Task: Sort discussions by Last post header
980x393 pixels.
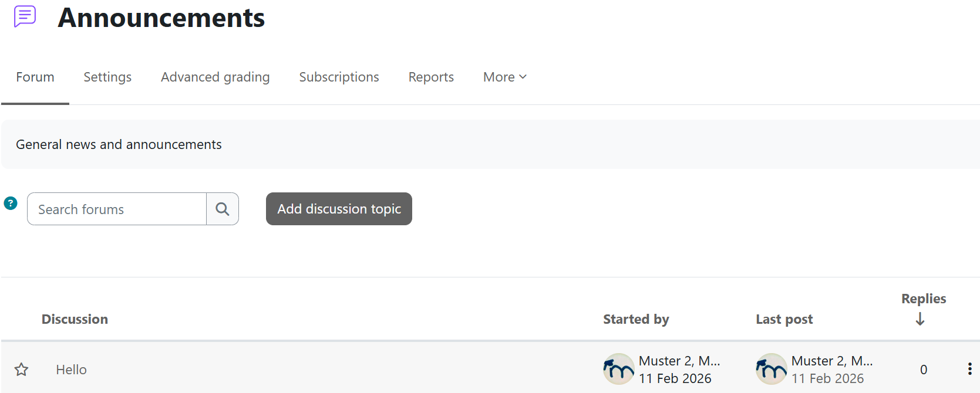Action: pyautogui.click(x=784, y=319)
